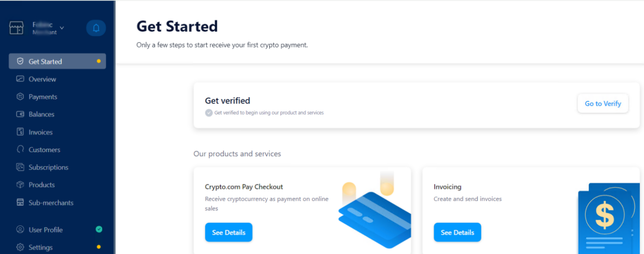The height and width of the screenshot is (254, 644).
Task: Select the Overview chart icon
Action: click(x=20, y=79)
